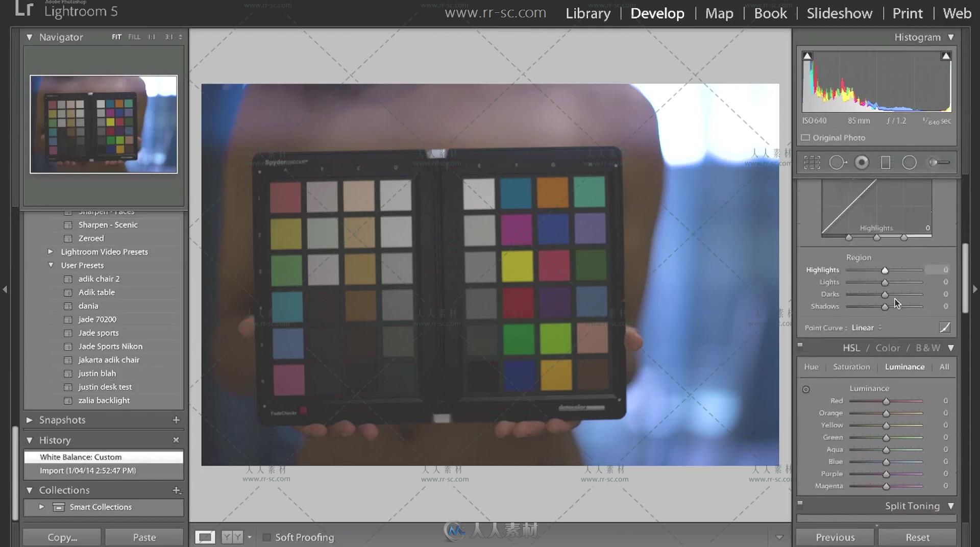Image resolution: width=980 pixels, height=547 pixels.
Task: Collapse the History panel
Action: pos(30,440)
